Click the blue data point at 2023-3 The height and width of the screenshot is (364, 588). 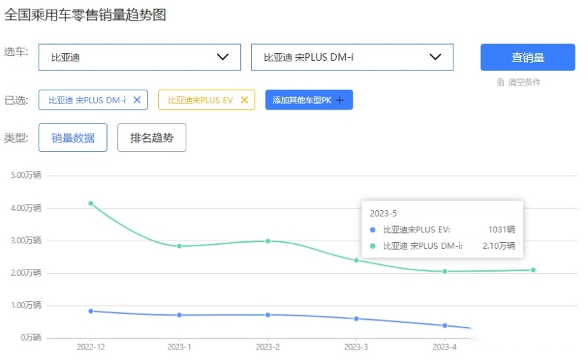(x=356, y=318)
